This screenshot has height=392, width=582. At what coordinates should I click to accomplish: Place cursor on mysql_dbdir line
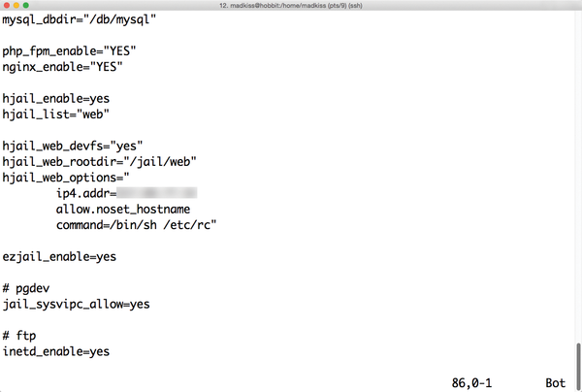pos(80,19)
